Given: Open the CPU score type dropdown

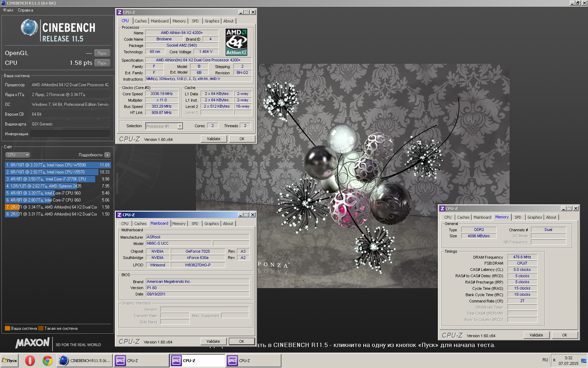Looking at the screenshot, I should (x=17, y=155).
